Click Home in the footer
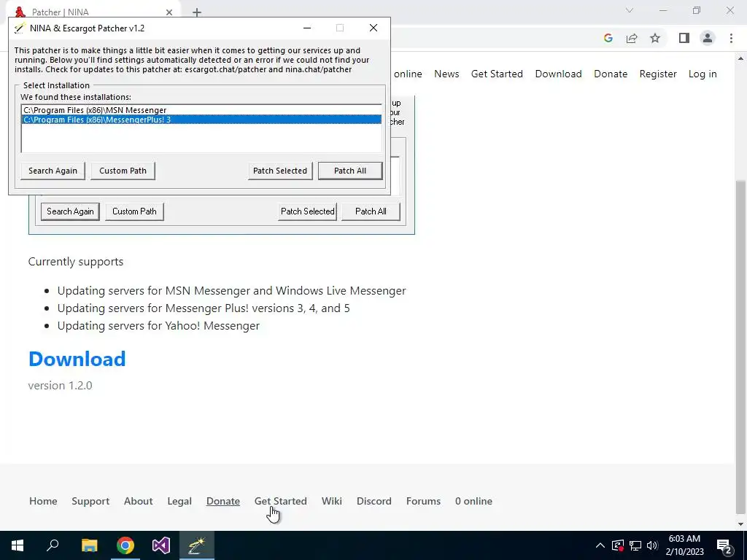 pyautogui.click(x=43, y=501)
